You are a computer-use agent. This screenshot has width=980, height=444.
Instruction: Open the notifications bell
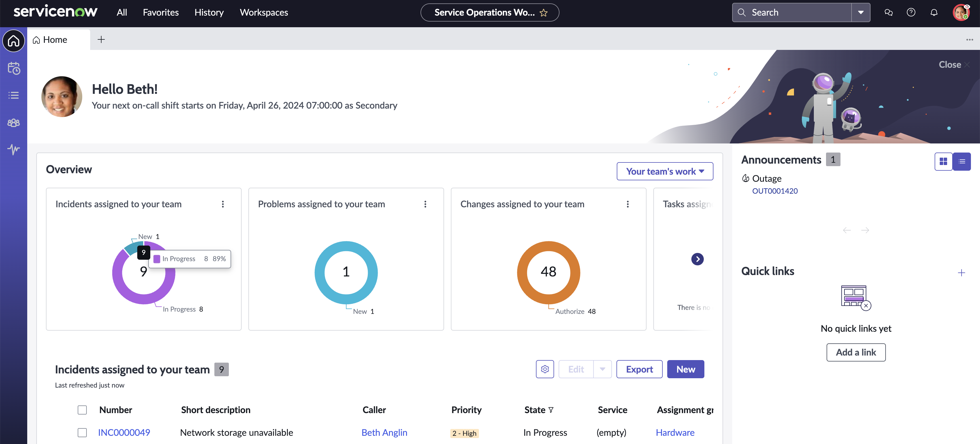[x=933, y=12]
